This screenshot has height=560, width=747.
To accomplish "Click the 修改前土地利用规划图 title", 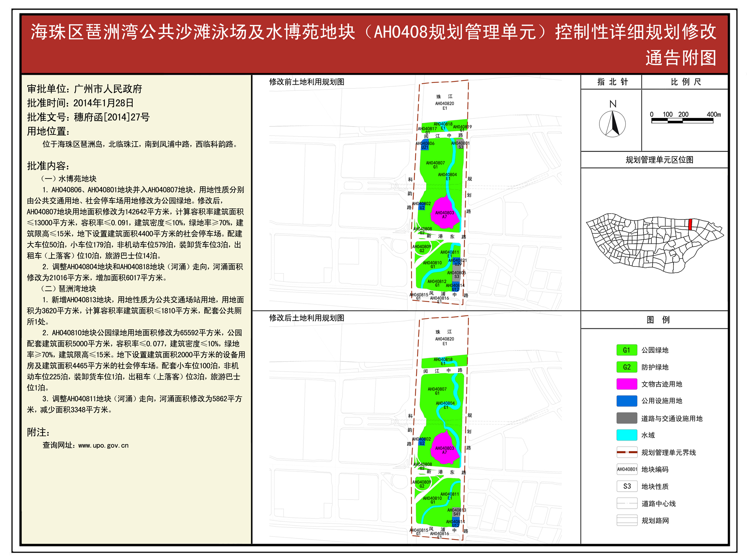I will [x=307, y=82].
